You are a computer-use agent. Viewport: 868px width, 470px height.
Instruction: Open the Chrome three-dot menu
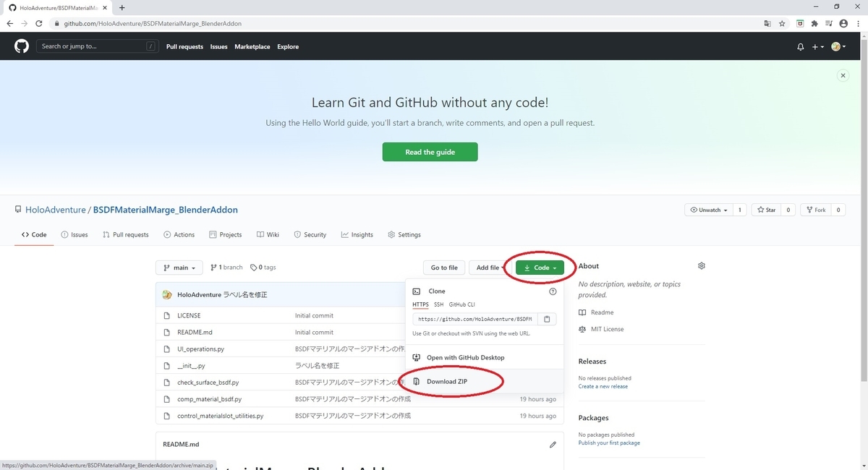click(857, 23)
